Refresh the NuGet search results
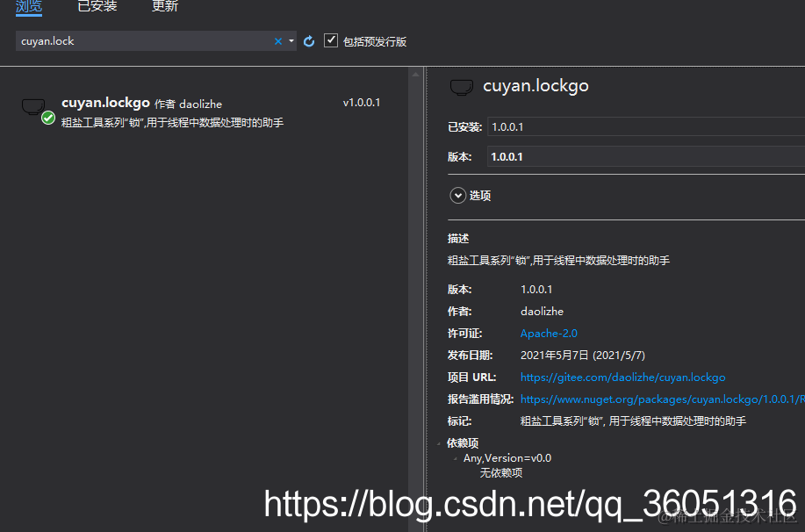 pyautogui.click(x=308, y=40)
